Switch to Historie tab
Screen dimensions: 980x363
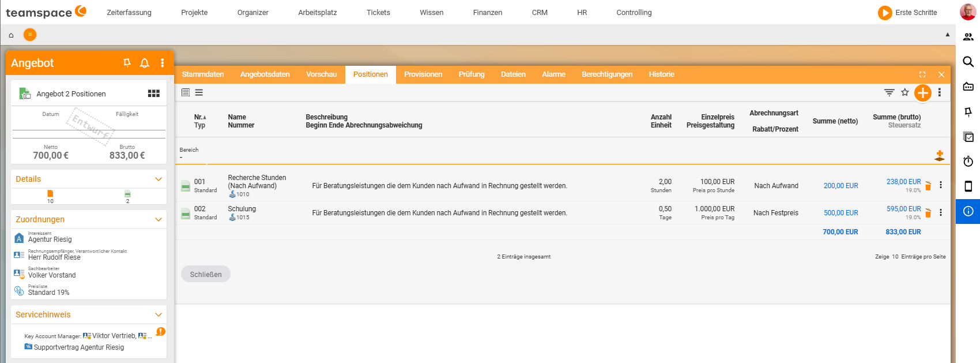pos(661,74)
